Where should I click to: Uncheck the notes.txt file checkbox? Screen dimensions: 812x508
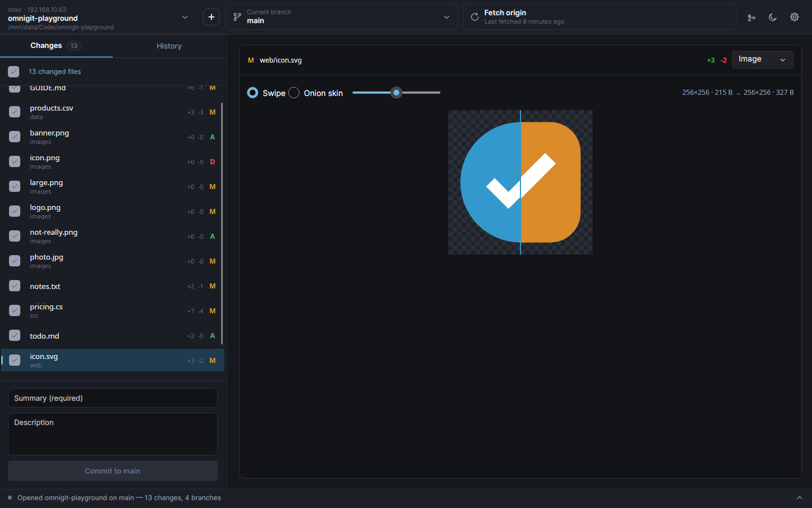click(15, 286)
